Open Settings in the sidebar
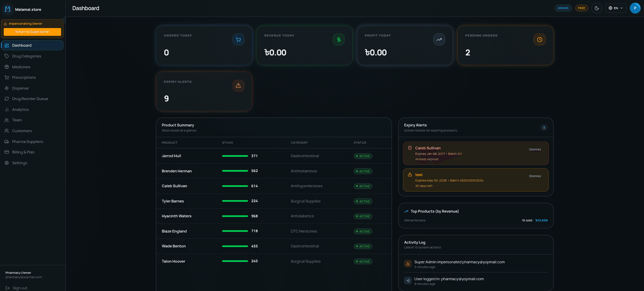Viewport: 644px width, 291px height. [x=32, y=163]
